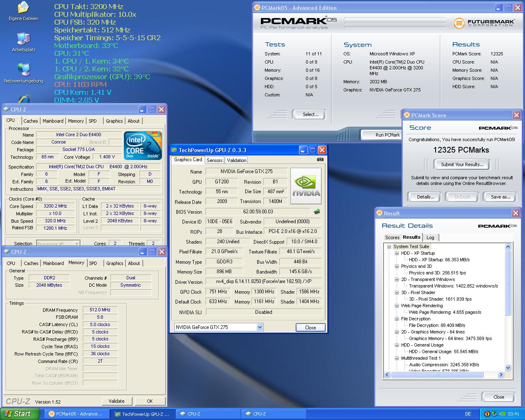Switch to PCMark05 taskbar button
Image resolution: width=525 pixels, height=420 pixels.
tap(76, 414)
